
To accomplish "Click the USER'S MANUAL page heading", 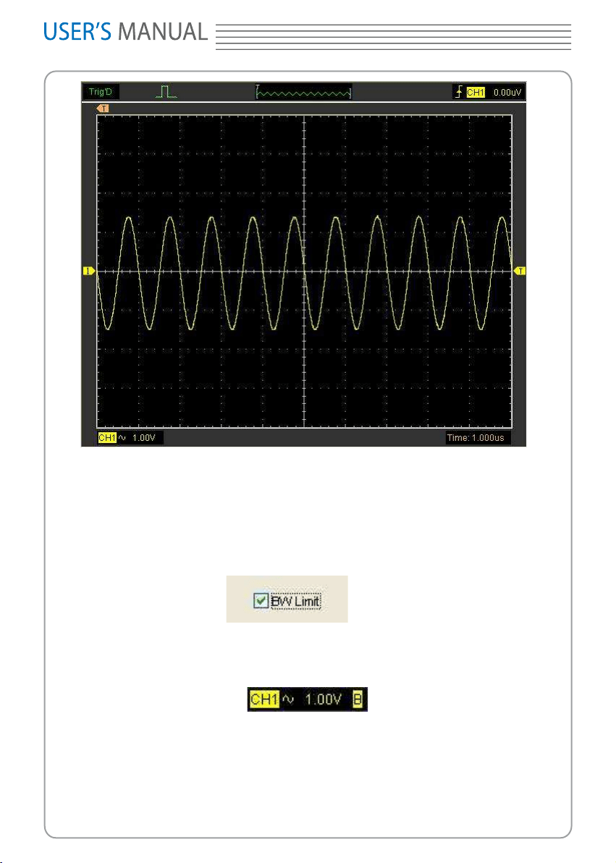I will [x=125, y=32].
